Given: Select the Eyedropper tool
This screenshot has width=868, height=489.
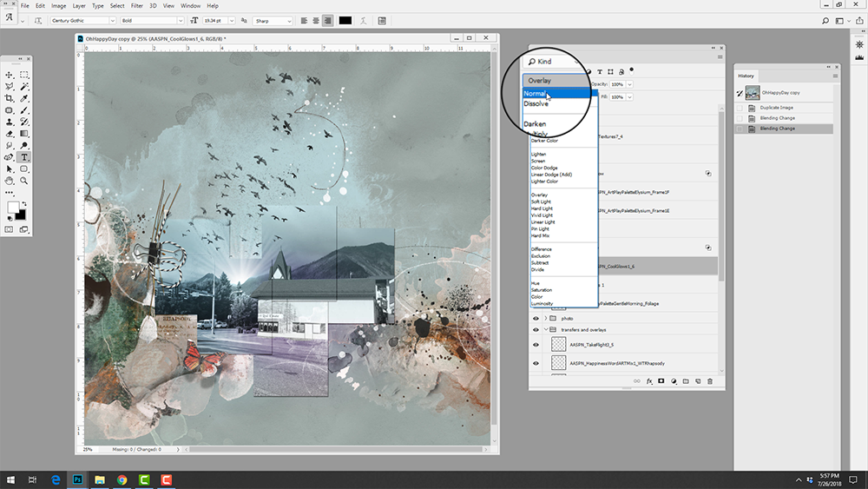Looking at the screenshot, I should click(x=23, y=98).
